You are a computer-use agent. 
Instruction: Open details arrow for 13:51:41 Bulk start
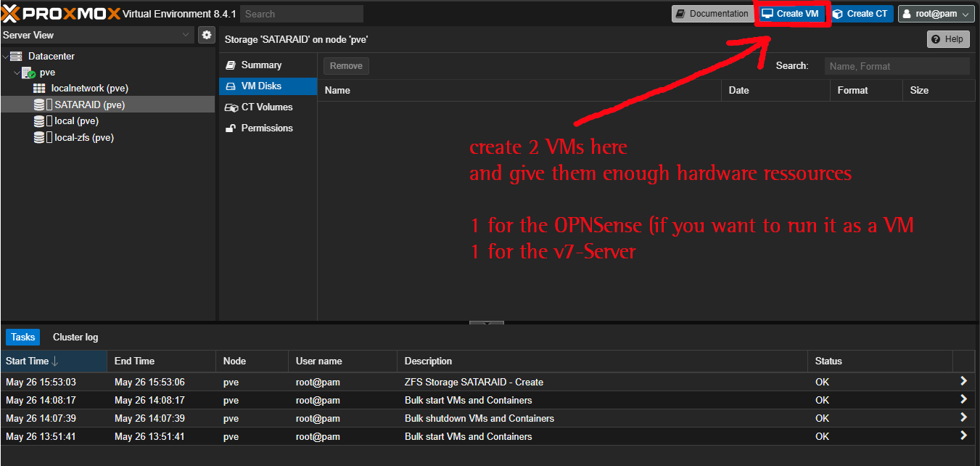pos(963,436)
